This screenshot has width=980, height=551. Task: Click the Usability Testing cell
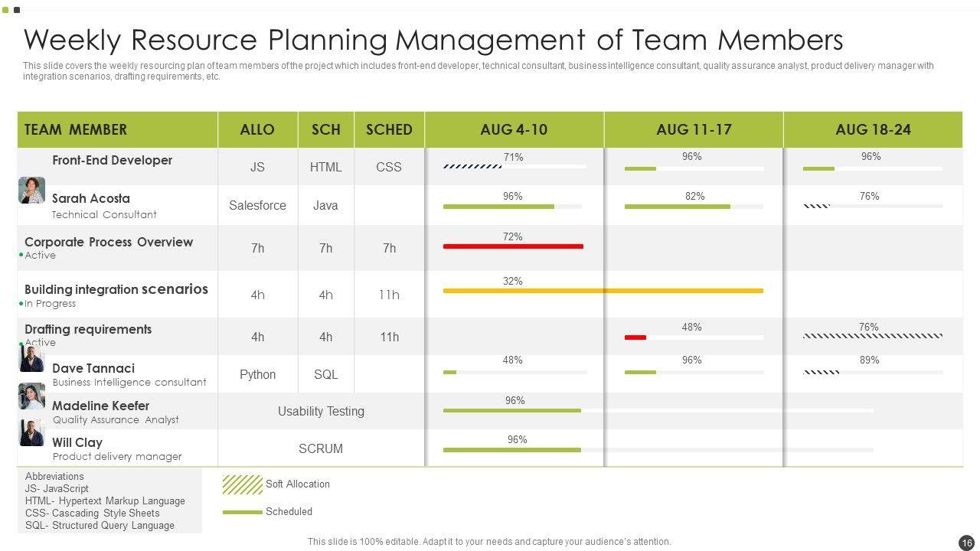tap(321, 411)
